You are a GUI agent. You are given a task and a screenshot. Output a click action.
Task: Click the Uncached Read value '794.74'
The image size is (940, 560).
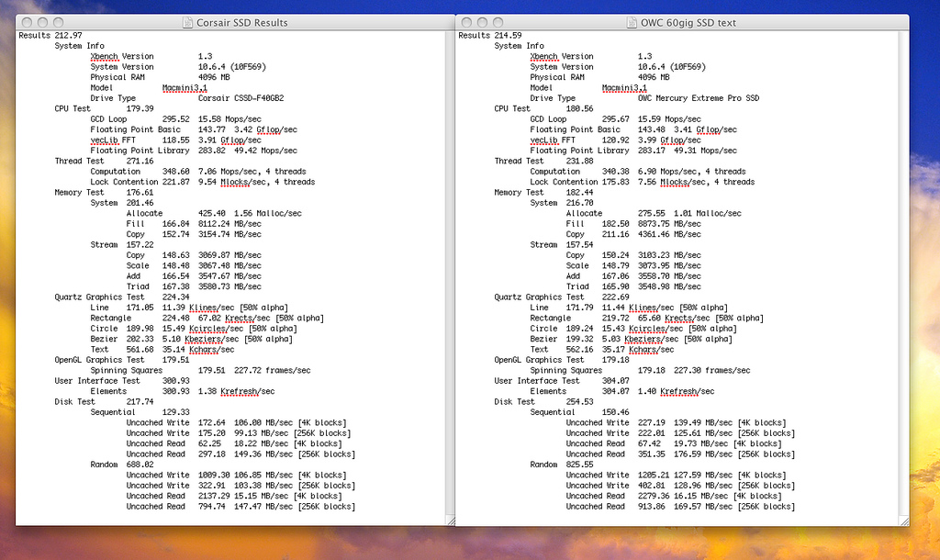[x=212, y=507]
